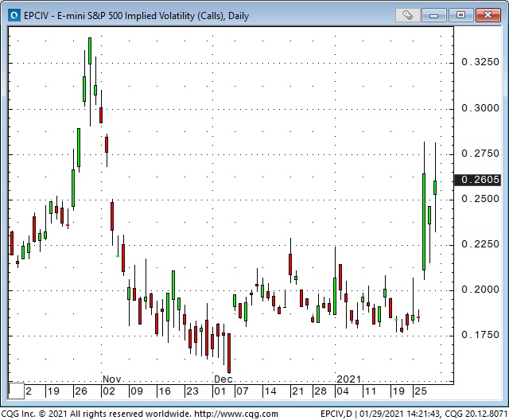This screenshot has width=509, height=420.
Task: Click the 'CQG Inc. © 2021' copyright text
Action: 34,414
